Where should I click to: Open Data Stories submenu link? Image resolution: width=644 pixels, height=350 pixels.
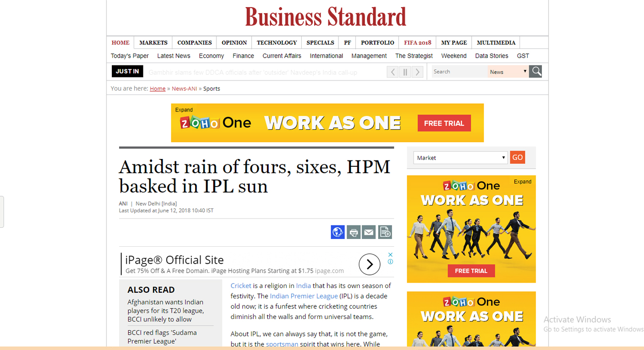[492, 56]
